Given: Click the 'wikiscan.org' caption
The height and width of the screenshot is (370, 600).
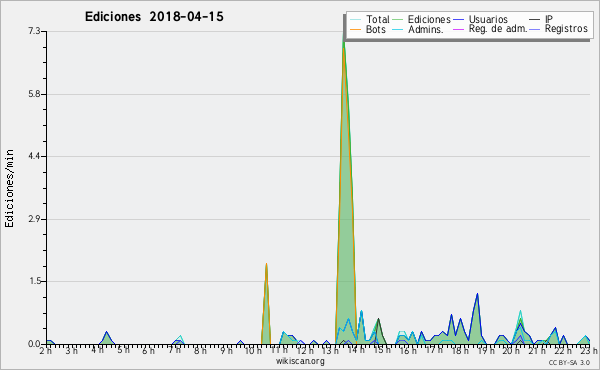Looking at the screenshot, I should (300, 361).
